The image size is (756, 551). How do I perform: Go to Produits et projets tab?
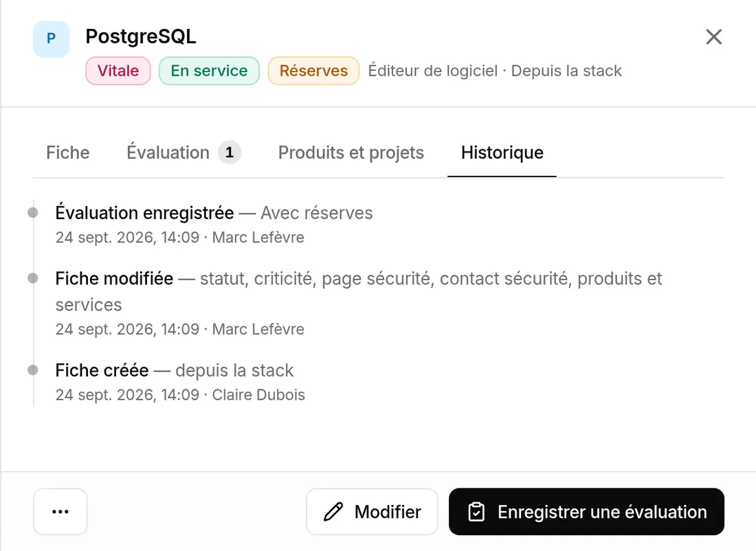tap(351, 153)
